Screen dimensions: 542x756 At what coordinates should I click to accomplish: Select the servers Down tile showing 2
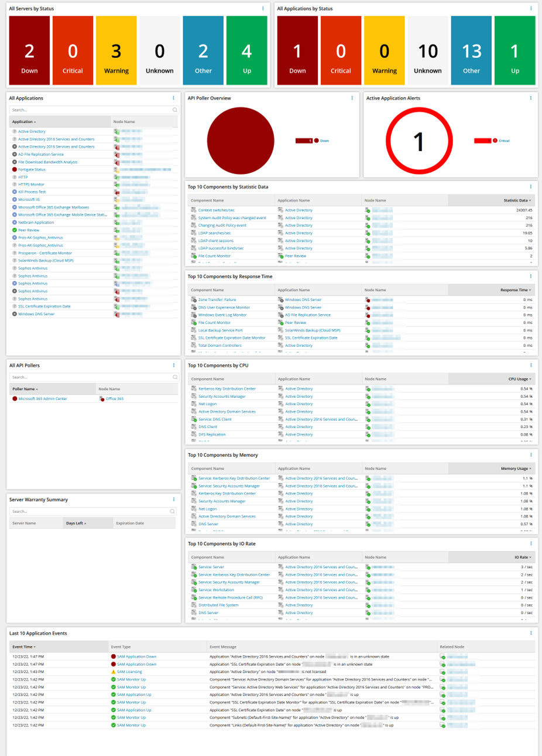(29, 51)
